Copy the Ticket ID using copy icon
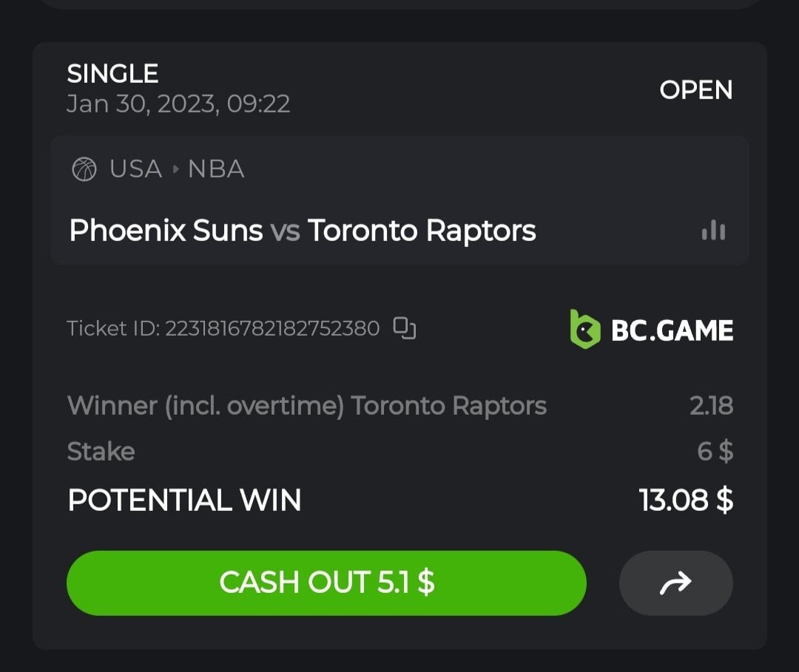799x672 pixels. pos(405,327)
